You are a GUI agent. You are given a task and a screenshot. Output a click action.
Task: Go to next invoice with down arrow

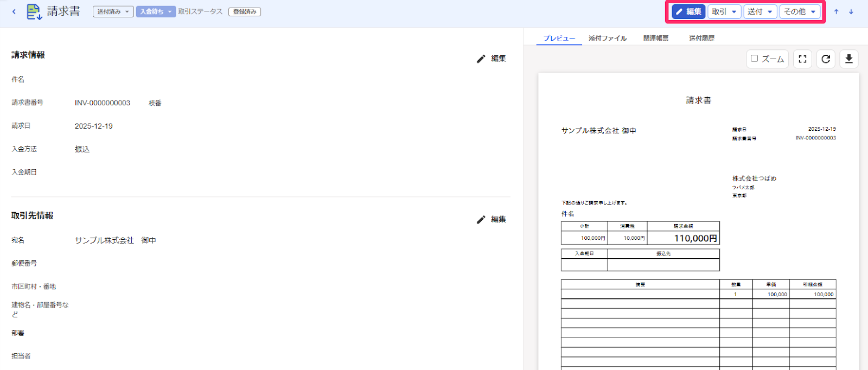coord(851,11)
